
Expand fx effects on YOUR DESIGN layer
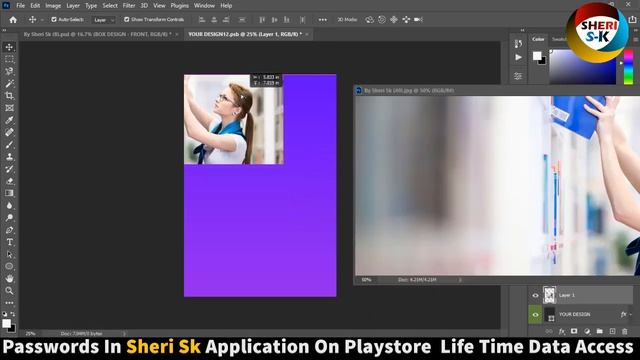pyautogui.click(x=631, y=314)
